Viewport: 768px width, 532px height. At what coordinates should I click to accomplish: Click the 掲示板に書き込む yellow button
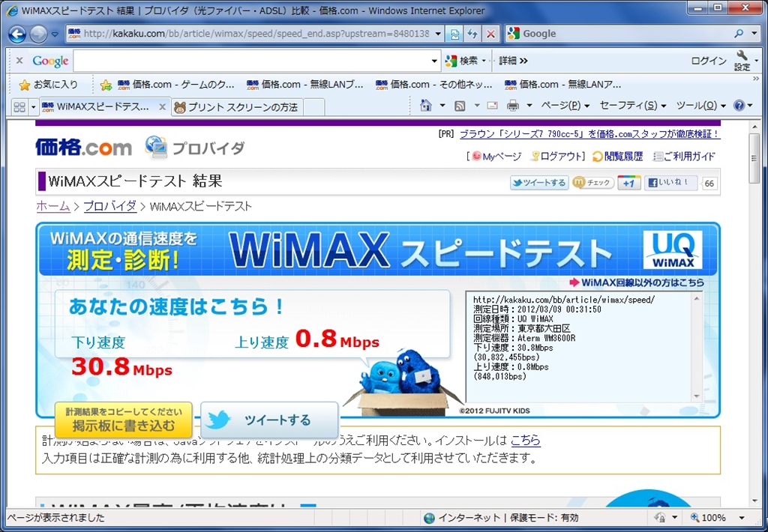[124, 420]
